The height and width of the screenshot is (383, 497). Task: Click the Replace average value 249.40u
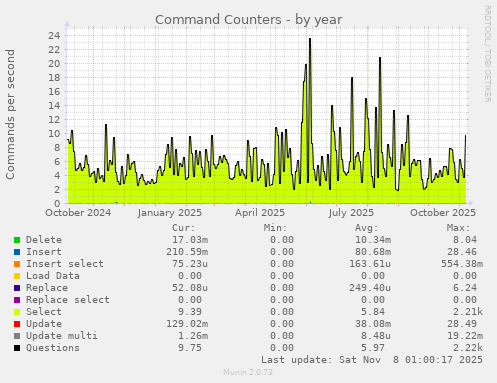(x=370, y=288)
